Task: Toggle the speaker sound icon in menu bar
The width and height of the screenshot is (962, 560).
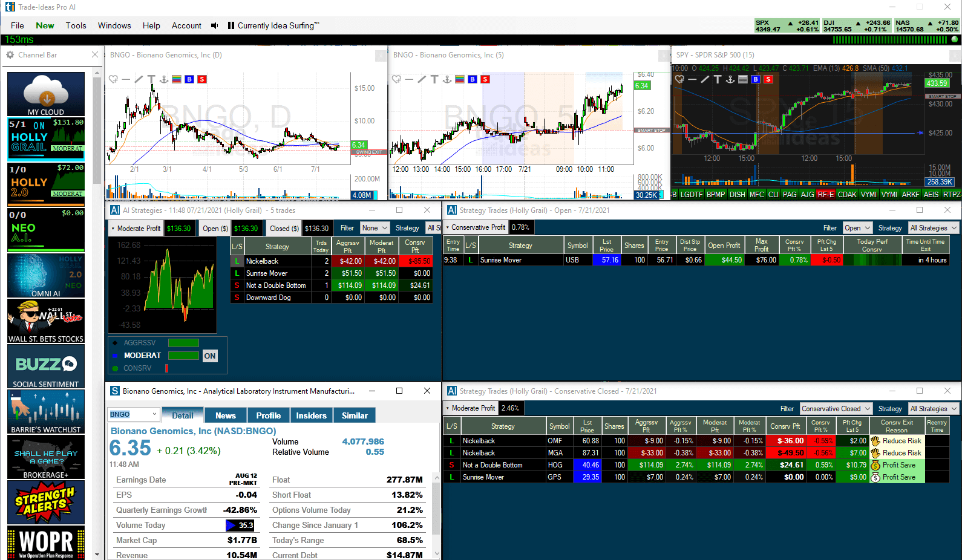Action: pos(214,25)
